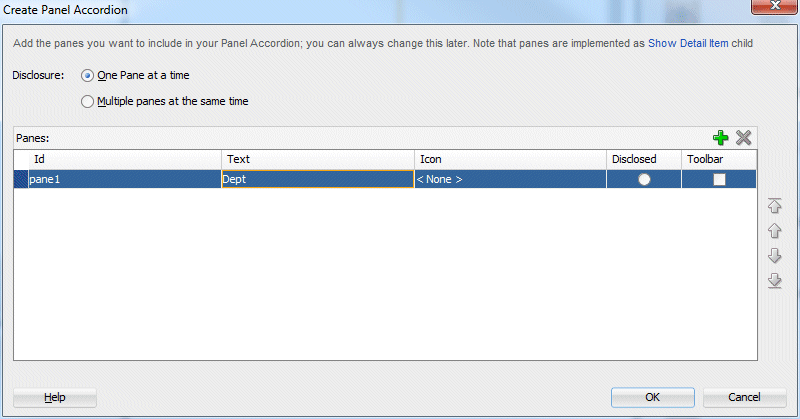Confirm with the OK button
800x419 pixels.
click(x=653, y=397)
